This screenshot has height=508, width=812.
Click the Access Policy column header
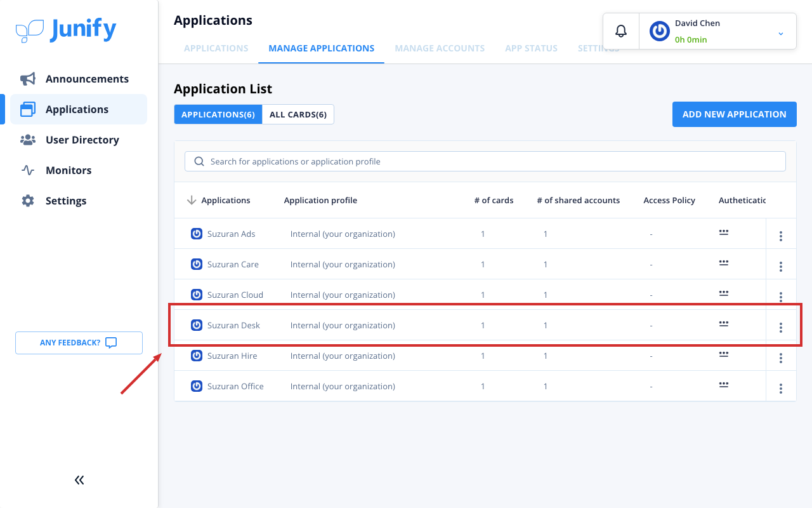tap(669, 200)
